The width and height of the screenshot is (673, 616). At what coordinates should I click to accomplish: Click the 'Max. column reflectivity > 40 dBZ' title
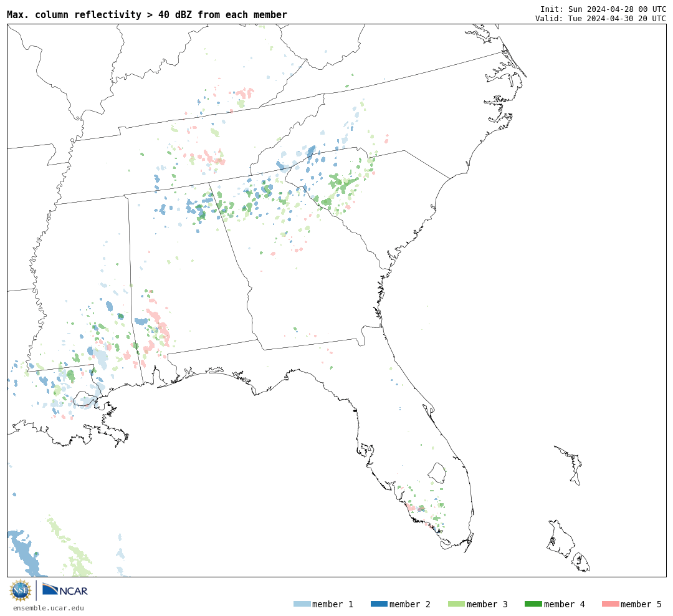[x=147, y=14]
